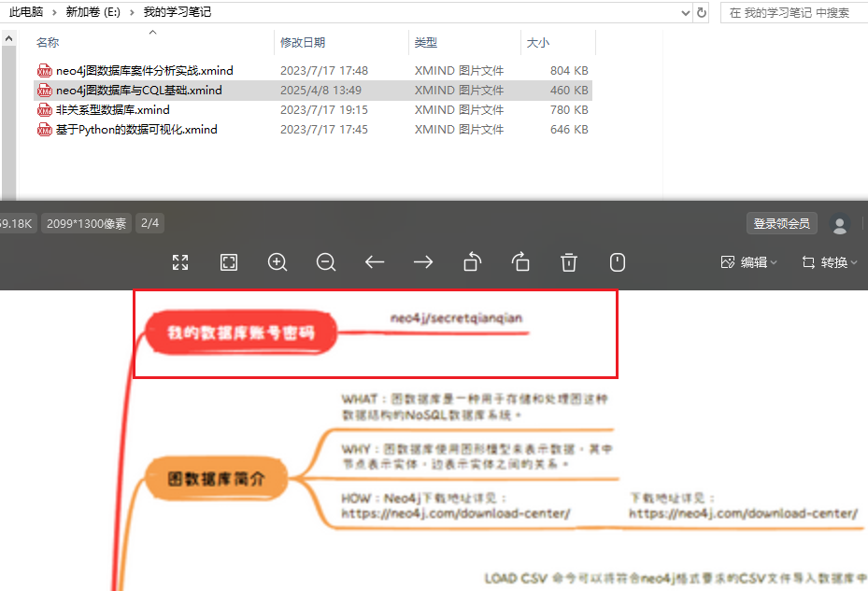Open the user avatar profile
868x591 pixels.
(x=840, y=223)
